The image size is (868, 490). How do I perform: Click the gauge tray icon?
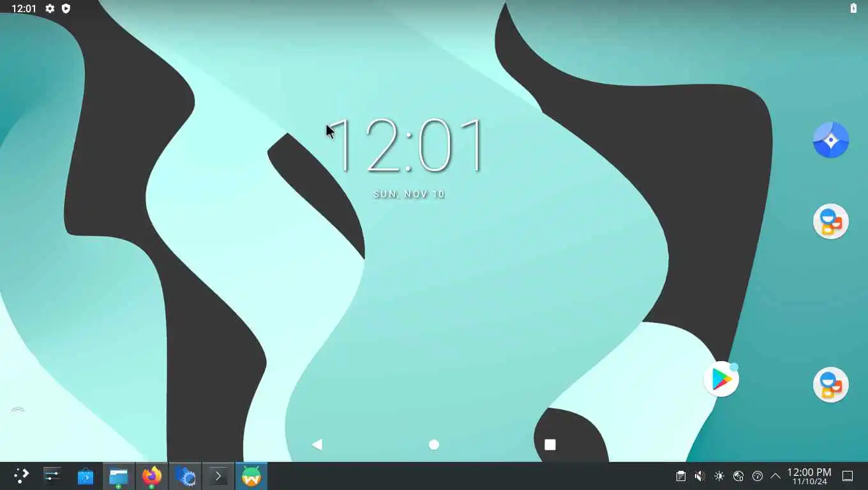click(x=758, y=476)
